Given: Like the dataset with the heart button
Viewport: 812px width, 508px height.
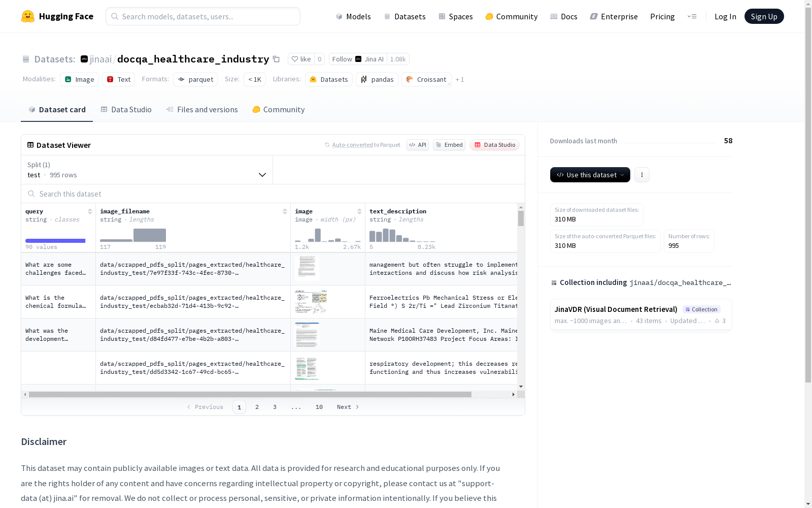Looking at the screenshot, I should [x=301, y=59].
